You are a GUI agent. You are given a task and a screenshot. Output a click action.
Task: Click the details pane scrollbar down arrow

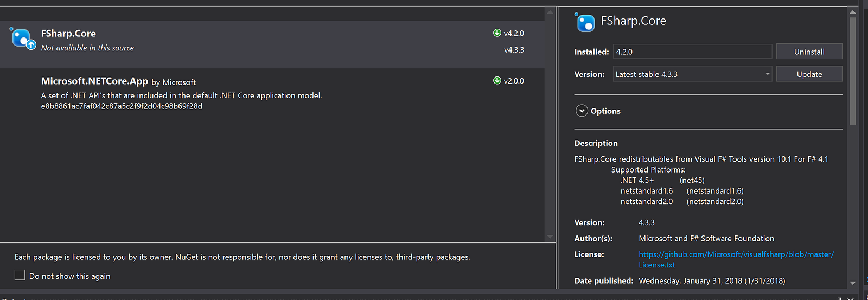[852, 283]
